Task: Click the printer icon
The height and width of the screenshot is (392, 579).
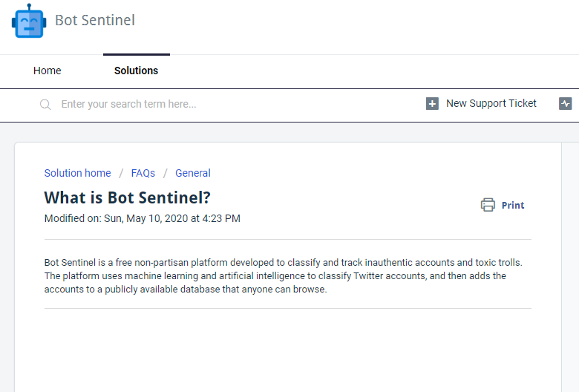Action: pos(488,205)
